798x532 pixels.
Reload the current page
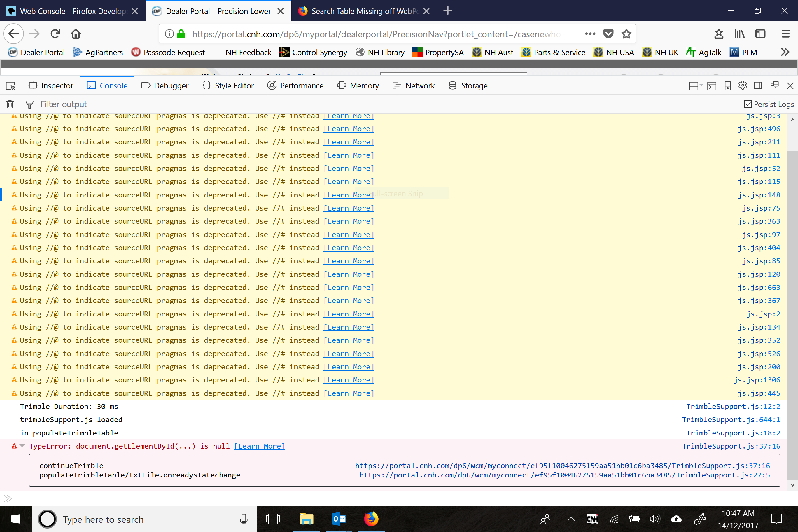(x=55, y=34)
